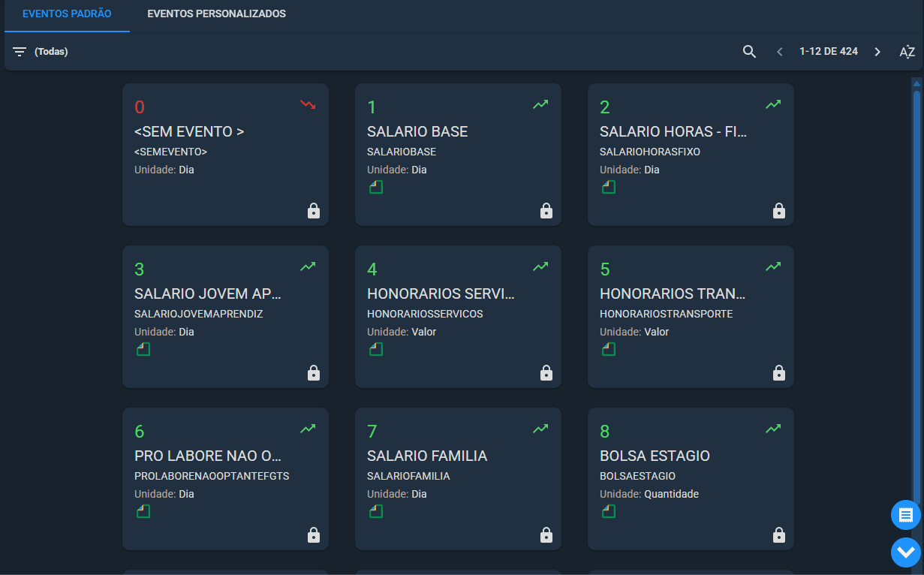Click the lock icon on SEM EVENTO card
This screenshot has height=575, width=924.
coord(314,211)
